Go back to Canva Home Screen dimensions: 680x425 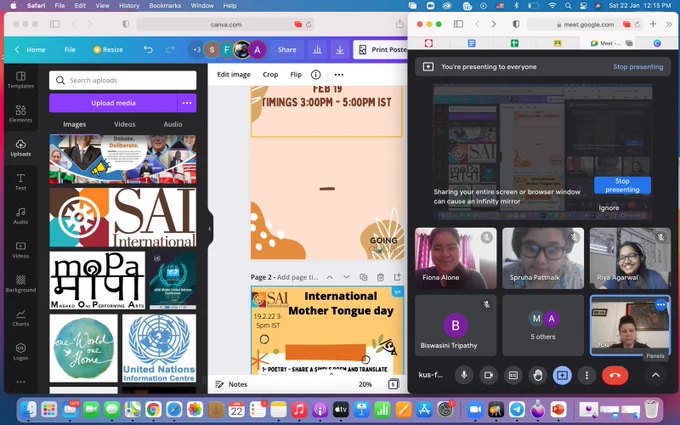[30, 49]
